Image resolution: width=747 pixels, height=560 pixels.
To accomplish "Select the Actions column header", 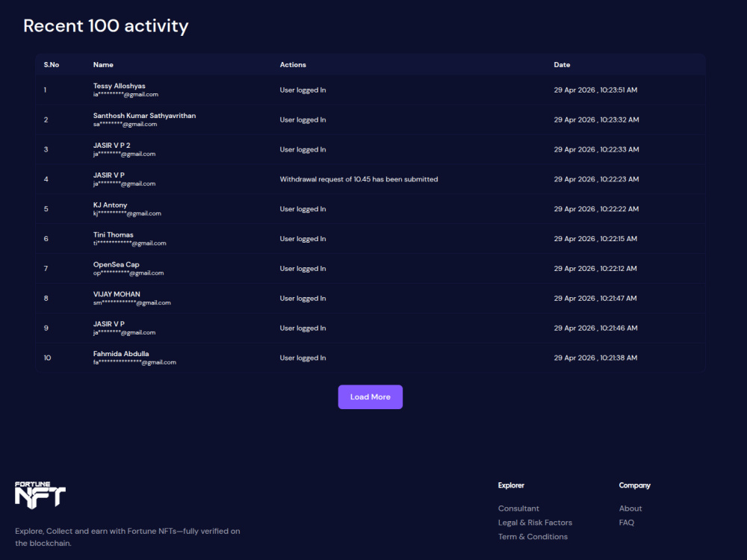I will (x=293, y=65).
